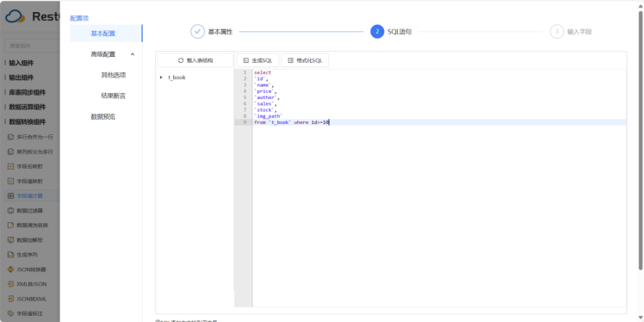The height and width of the screenshot is (322, 644).
Task: Click the cloud logo beside Rest title
Action: click(x=15, y=17)
